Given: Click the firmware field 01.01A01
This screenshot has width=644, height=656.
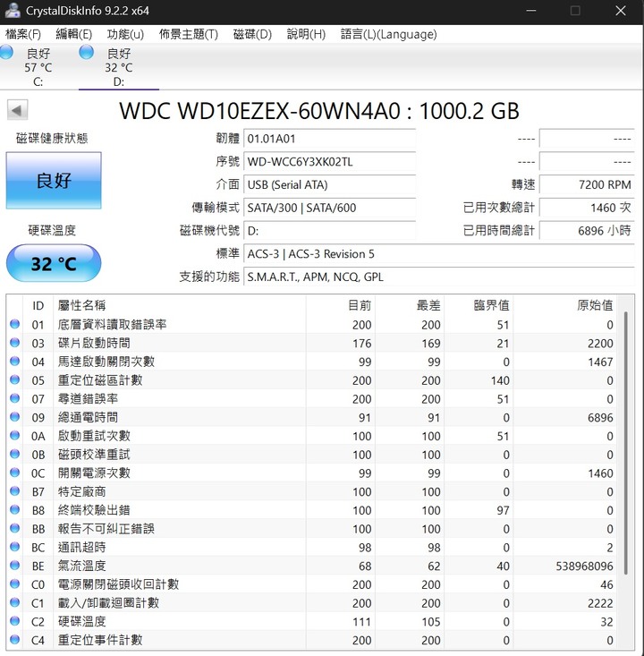Looking at the screenshot, I should tap(329, 139).
